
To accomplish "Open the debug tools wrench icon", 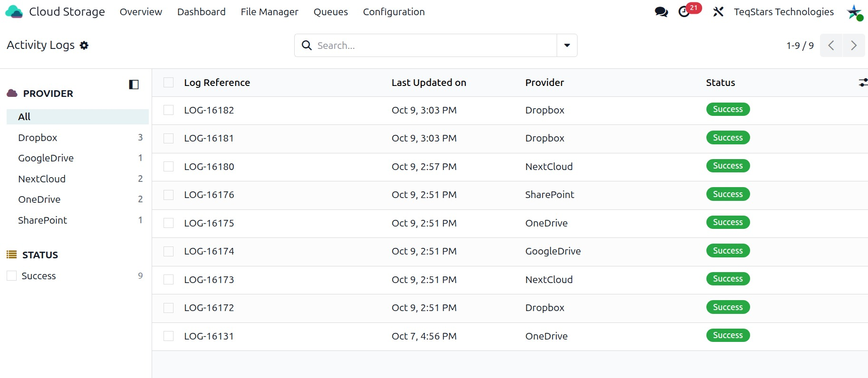I will pos(718,12).
